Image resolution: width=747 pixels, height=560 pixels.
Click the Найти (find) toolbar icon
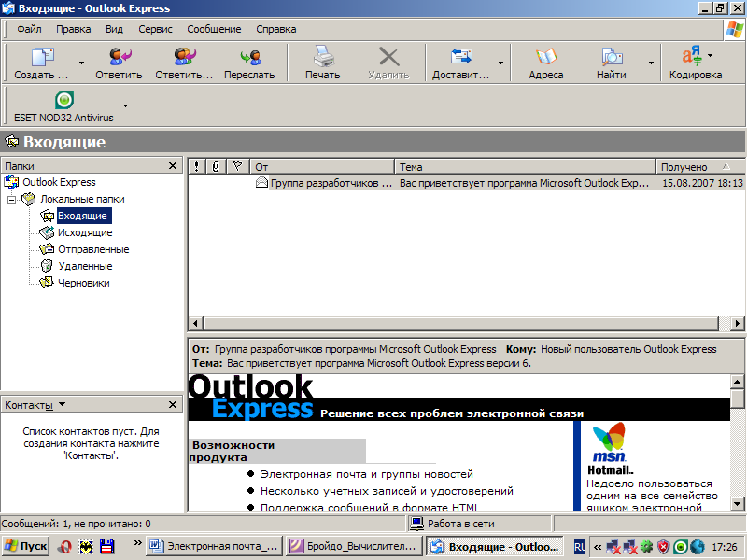(612, 57)
